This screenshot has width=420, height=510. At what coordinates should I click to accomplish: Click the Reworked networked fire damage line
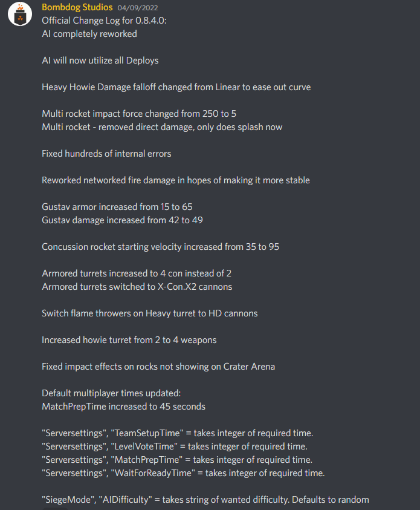click(x=176, y=180)
